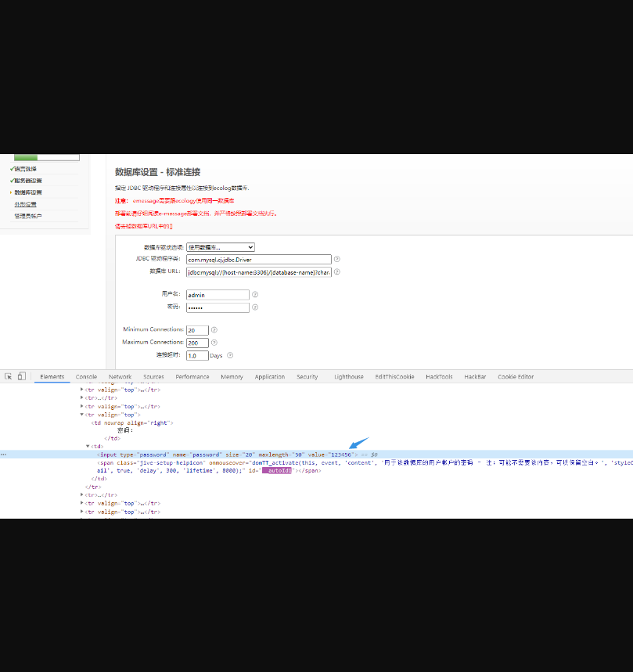Collapse the tr node containing the password row

pos(82,415)
